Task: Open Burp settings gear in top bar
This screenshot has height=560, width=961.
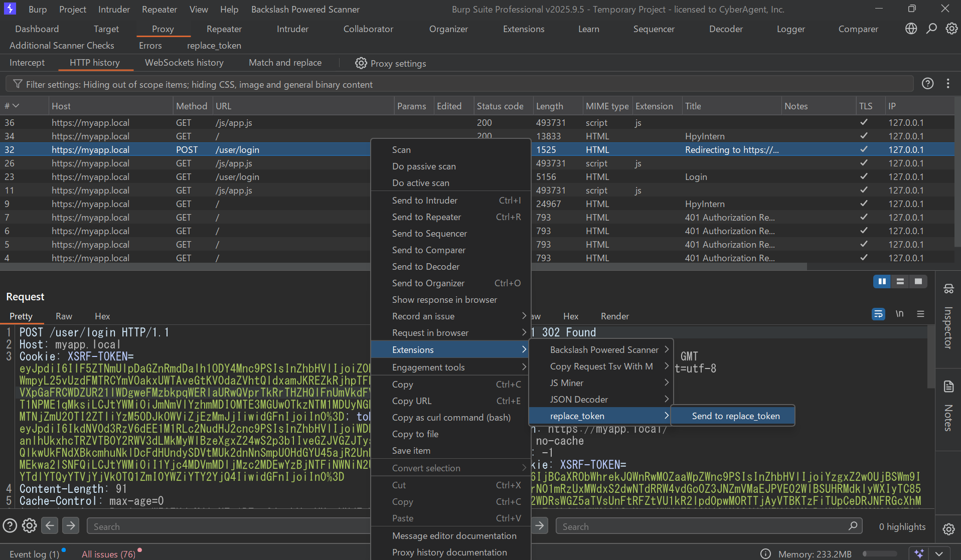Action: (x=951, y=29)
